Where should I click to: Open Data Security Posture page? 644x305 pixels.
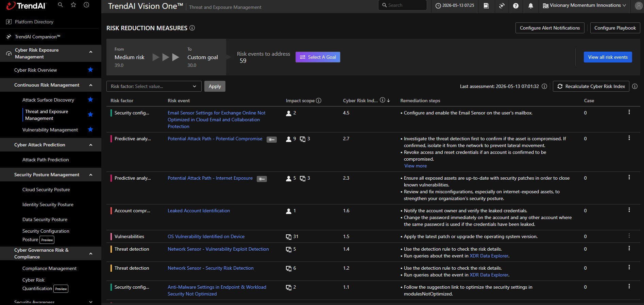45,219
